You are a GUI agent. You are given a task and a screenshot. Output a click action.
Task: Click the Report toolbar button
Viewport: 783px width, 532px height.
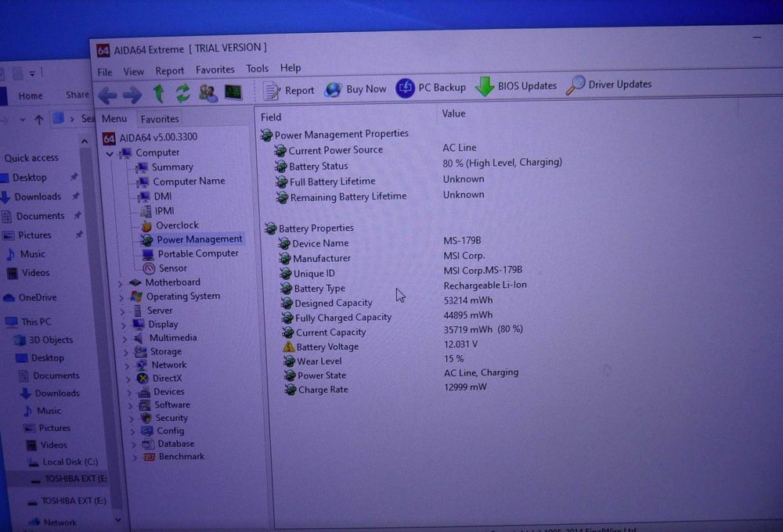point(289,91)
